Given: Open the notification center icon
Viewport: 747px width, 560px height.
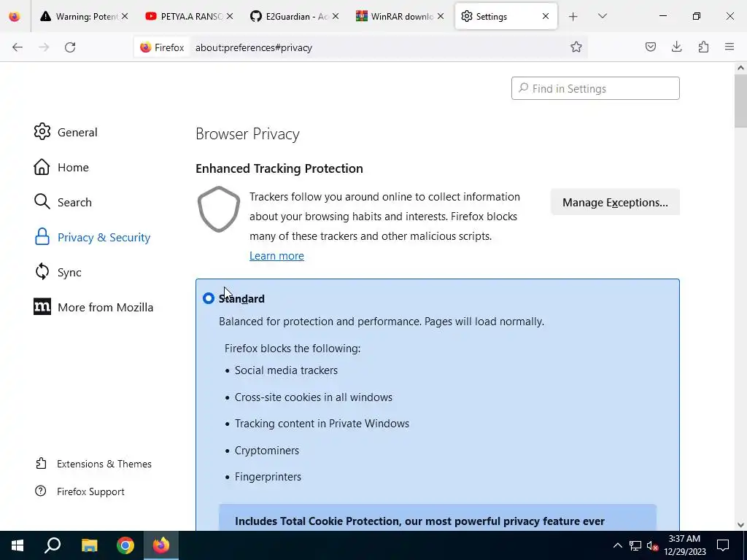Looking at the screenshot, I should click(723, 545).
